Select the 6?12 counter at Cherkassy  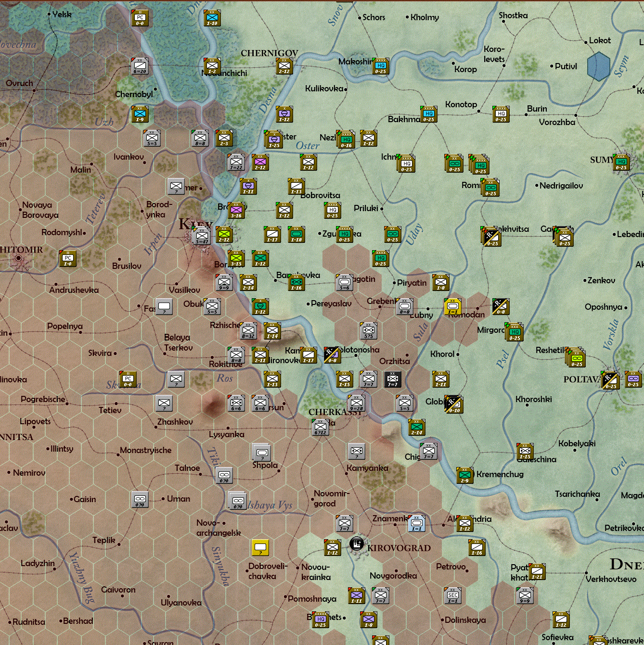321,427
